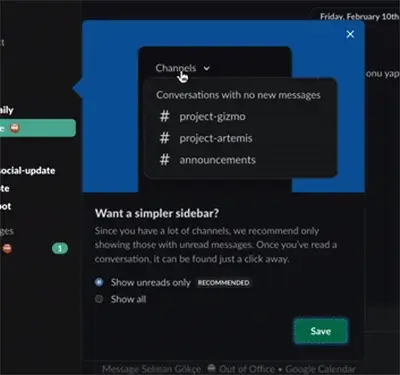
Task: Open the announcements channel
Action: 217,160
